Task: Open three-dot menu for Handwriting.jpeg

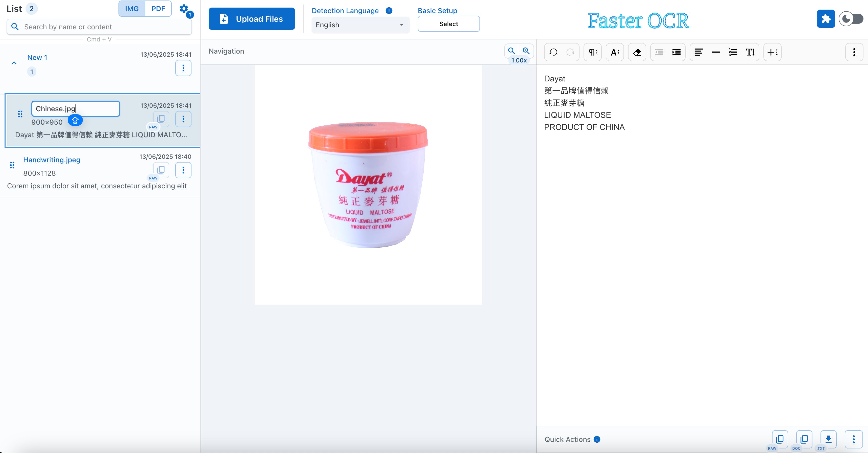Action: 183,170
